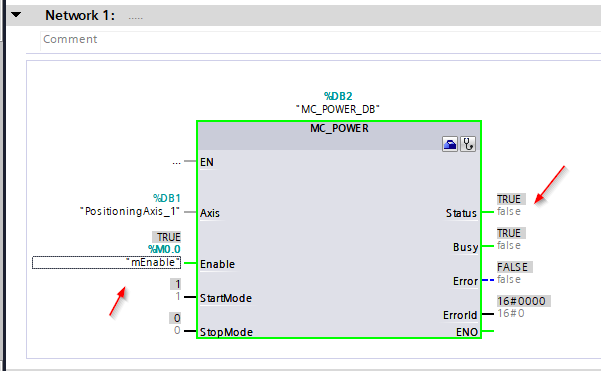Screen dimensions: 601x371
Task: Select the %M0.0 address text
Action: 164,249
